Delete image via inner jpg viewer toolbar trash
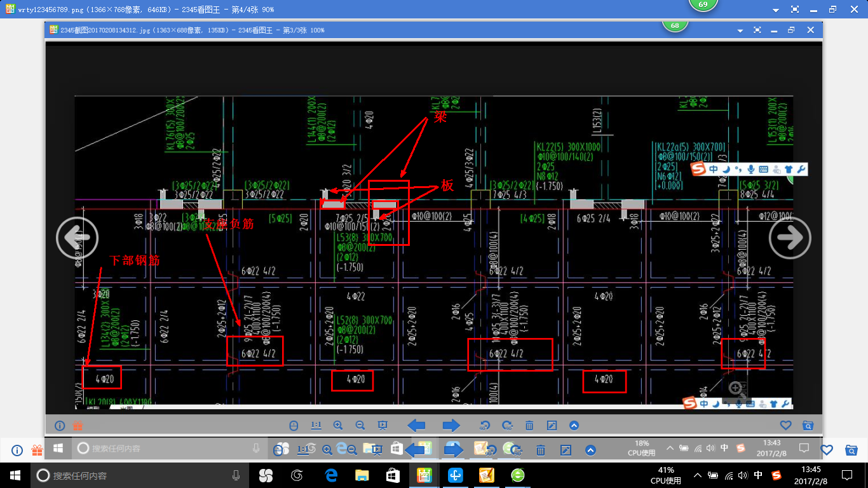Image resolution: width=868 pixels, height=488 pixels. pos(529,425)
